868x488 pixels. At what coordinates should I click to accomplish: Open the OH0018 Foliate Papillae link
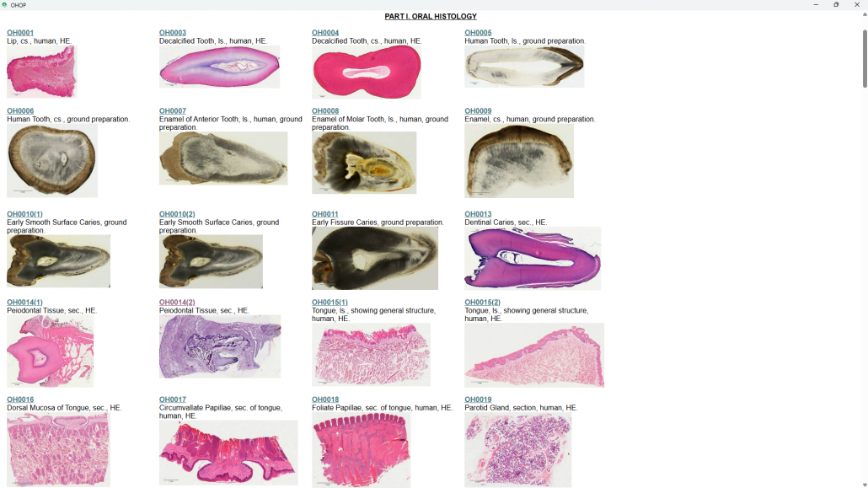(325, 400)
